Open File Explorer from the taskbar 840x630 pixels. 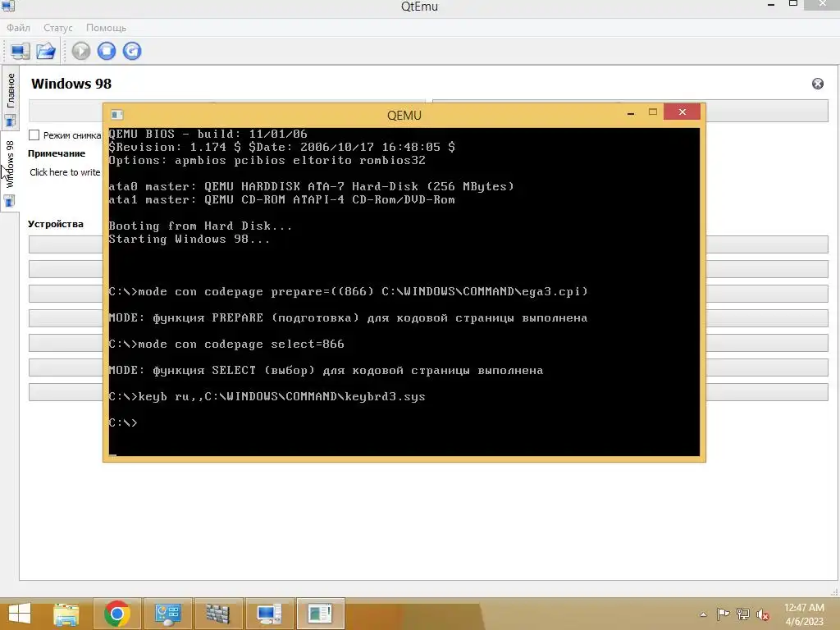66,614
